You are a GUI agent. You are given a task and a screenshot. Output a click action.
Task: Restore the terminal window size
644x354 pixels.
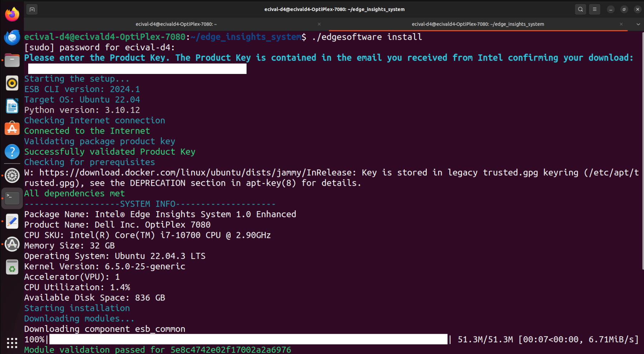click(624, 10)
